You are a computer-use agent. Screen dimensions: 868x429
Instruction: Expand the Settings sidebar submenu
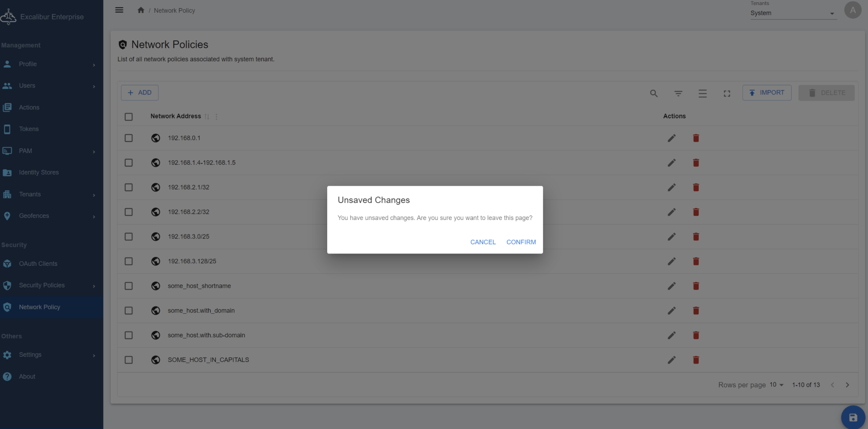pos(94,356)
